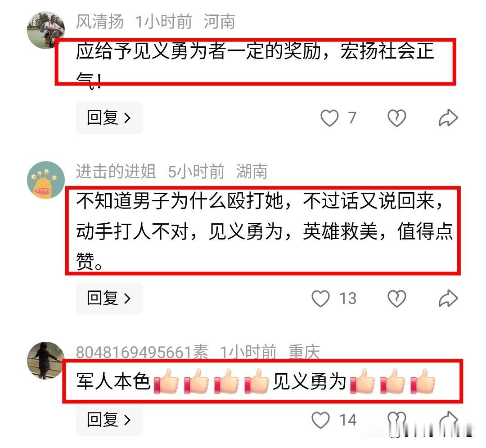Share the 军人本色 comment
Viewport: 486px width, 448px height.
click(x=448, y=420)
